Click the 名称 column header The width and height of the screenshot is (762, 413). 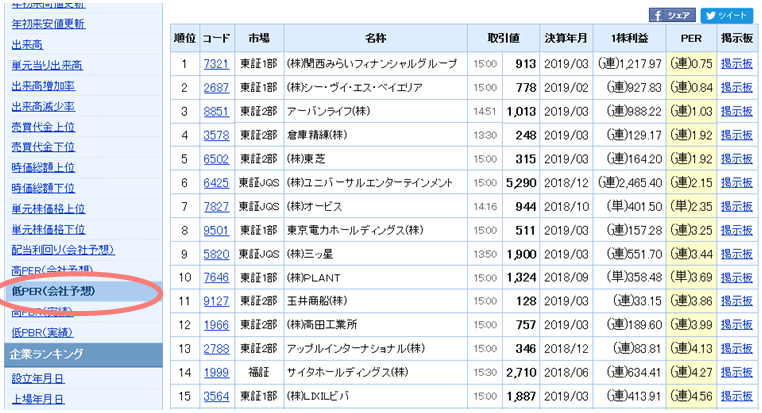[376, 38]
